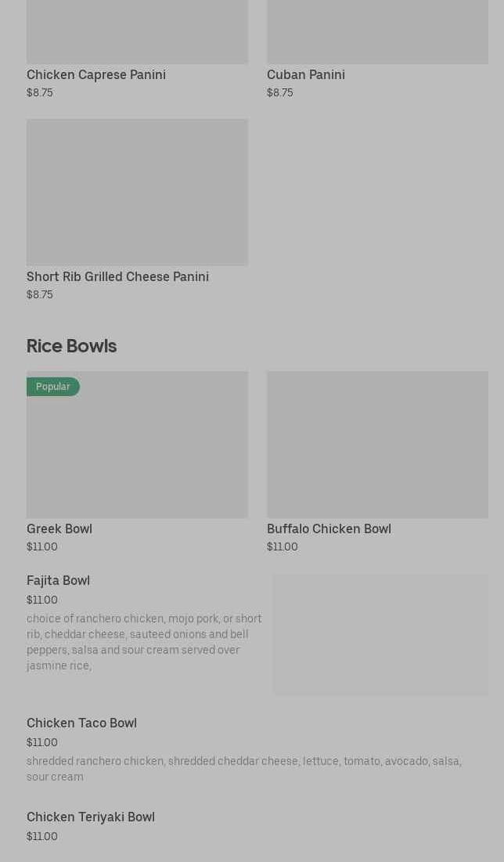Open the Chicken Teriyaki Bowl item

pyautogui.click(x=91, y=817)
